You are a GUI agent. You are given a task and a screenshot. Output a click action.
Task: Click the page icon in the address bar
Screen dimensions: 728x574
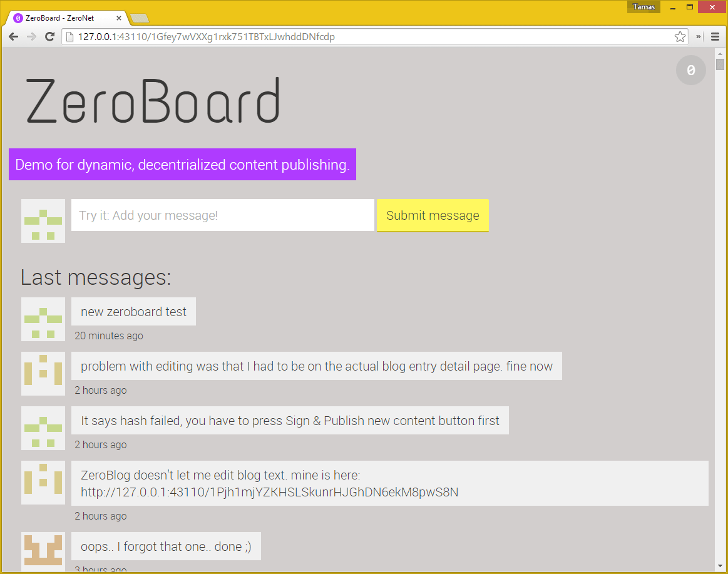(x=69, y=37)
